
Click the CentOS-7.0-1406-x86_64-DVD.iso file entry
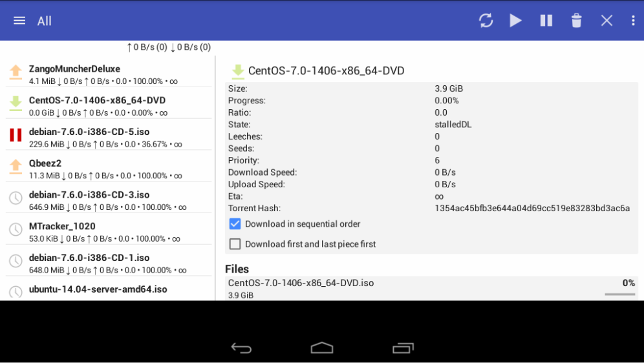431,288
